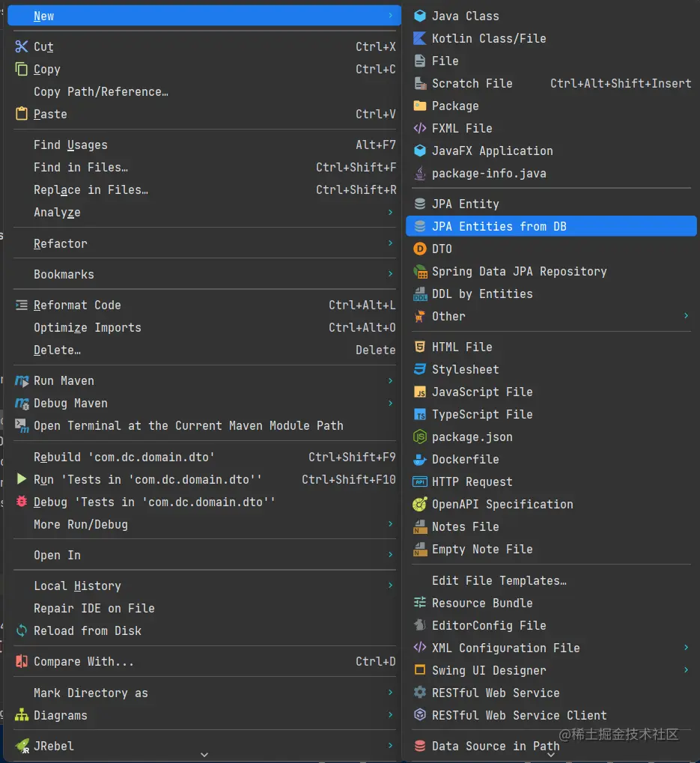The image size is (700, 763).
Task: Click the HTTP Request icon
Action: [x=419, y=481]
